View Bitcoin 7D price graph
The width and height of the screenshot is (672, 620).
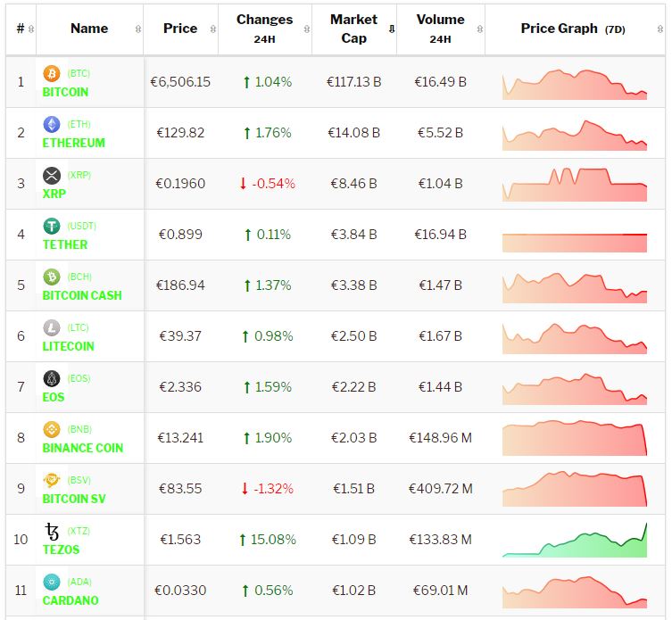575,82
